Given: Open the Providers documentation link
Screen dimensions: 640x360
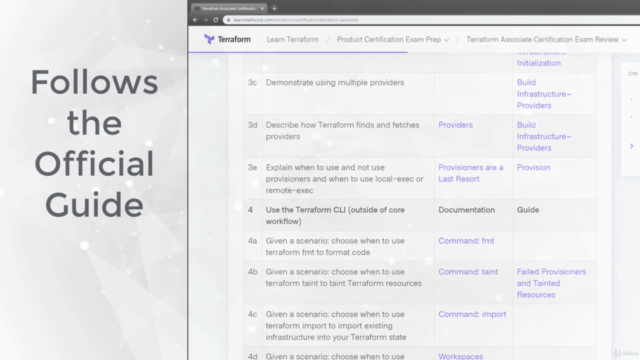Looking at the screenshot, I should tap(456, 125).
